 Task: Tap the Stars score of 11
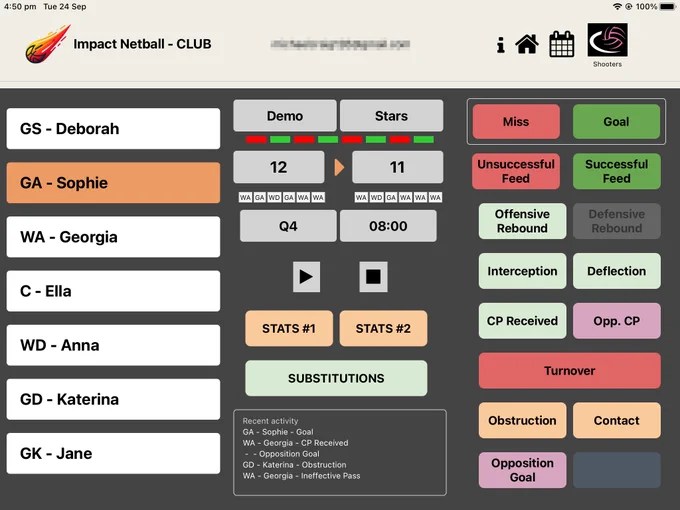(x=398, y=167)
